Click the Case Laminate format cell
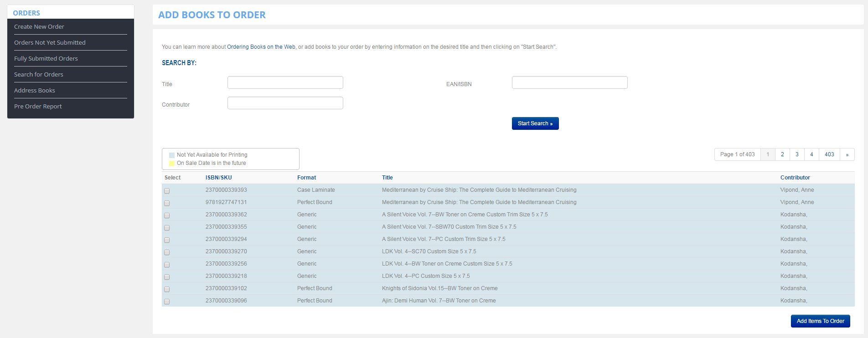The image size is (868, 338). (x=316, y=190)
